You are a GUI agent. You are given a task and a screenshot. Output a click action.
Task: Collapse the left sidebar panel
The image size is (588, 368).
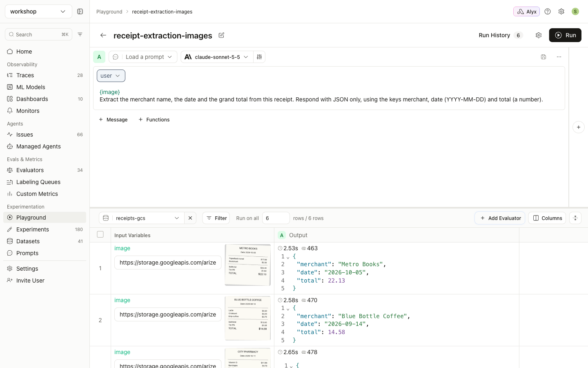80,11
